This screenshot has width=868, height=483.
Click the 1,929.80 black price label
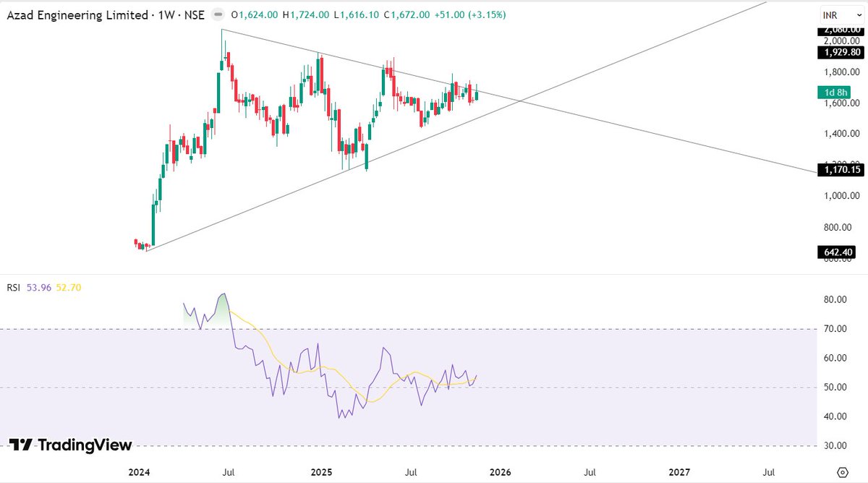point(840,53)
